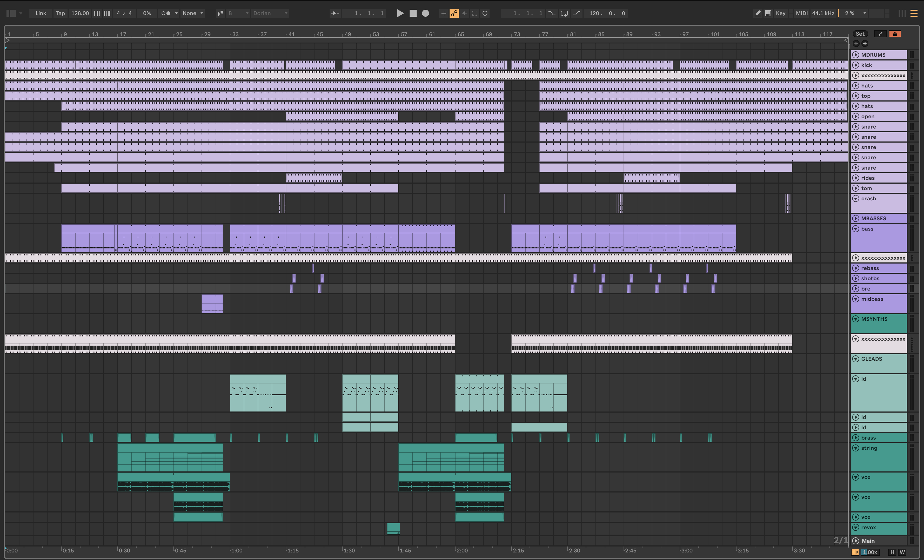Unfold the Main track
This screenshot has height=560, width=924.
(856, 541)
